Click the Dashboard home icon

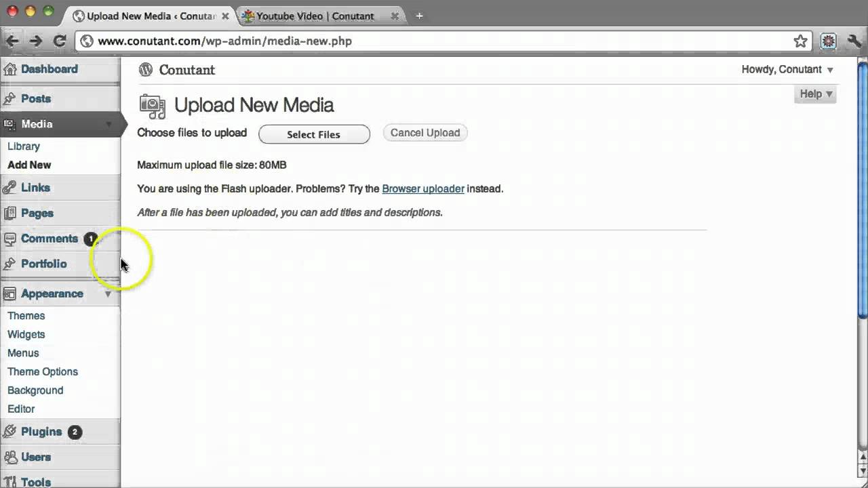point(9,68)
